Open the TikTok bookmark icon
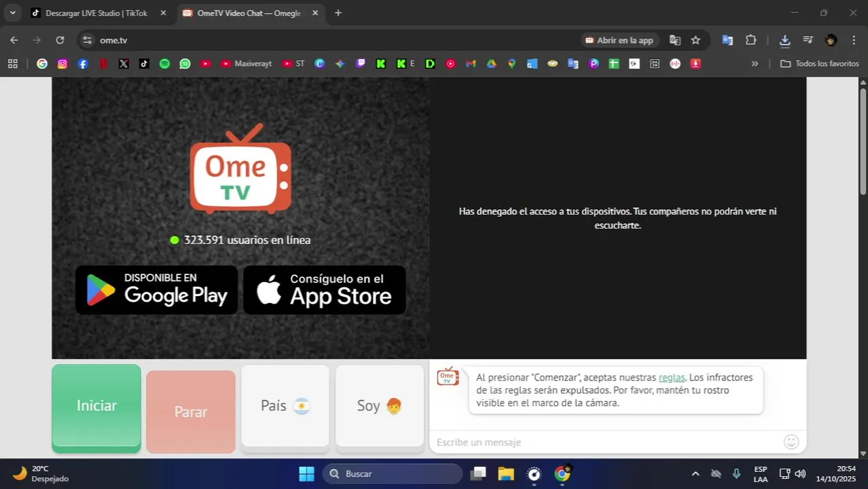868x489 pixels. (x=144, y=63)
